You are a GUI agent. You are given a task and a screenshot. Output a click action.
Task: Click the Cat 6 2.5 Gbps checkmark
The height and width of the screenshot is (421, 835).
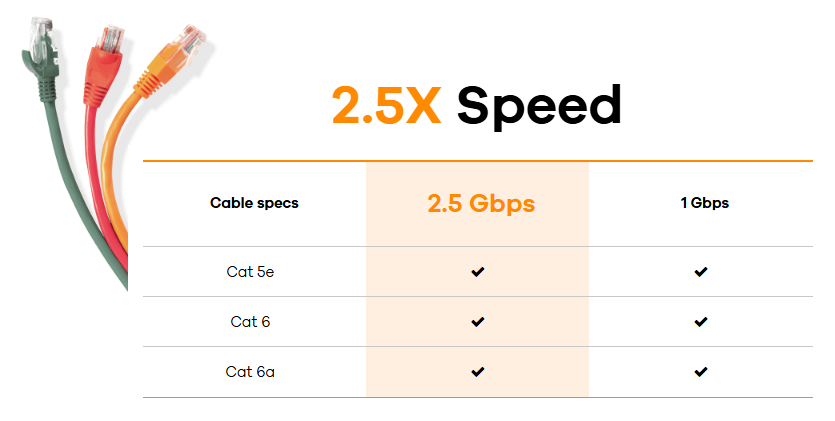tap(478, 321)
